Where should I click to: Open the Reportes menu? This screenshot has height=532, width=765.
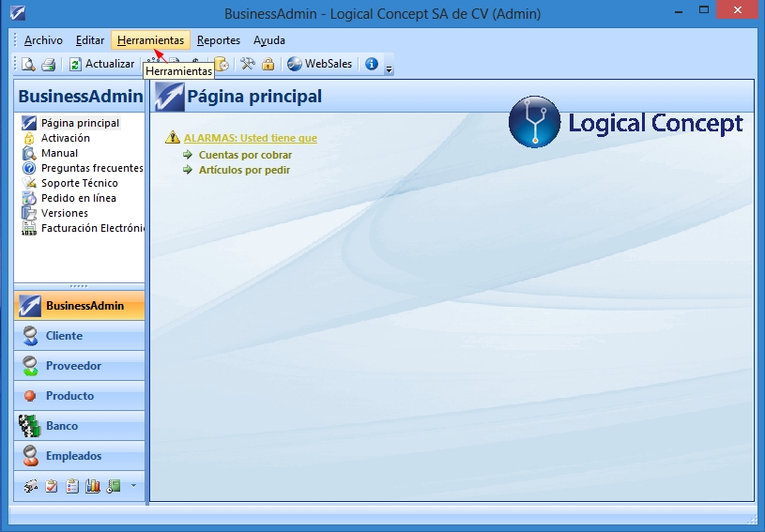click(x=219, y=40)
